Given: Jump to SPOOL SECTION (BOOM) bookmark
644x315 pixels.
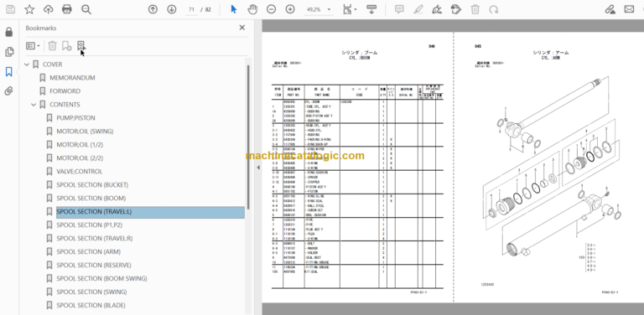Looking at the screenshot, I should 91,198.
